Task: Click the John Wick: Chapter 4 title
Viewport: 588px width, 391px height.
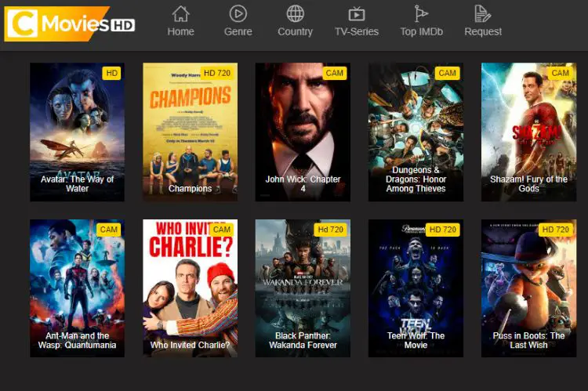Action: [303, 183]
